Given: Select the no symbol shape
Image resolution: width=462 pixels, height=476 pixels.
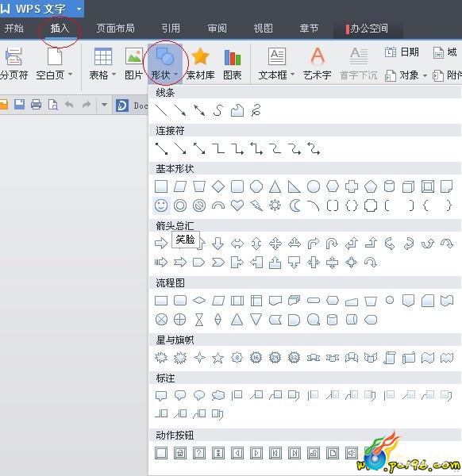Looking at the screenshot, I should point(199,205).
